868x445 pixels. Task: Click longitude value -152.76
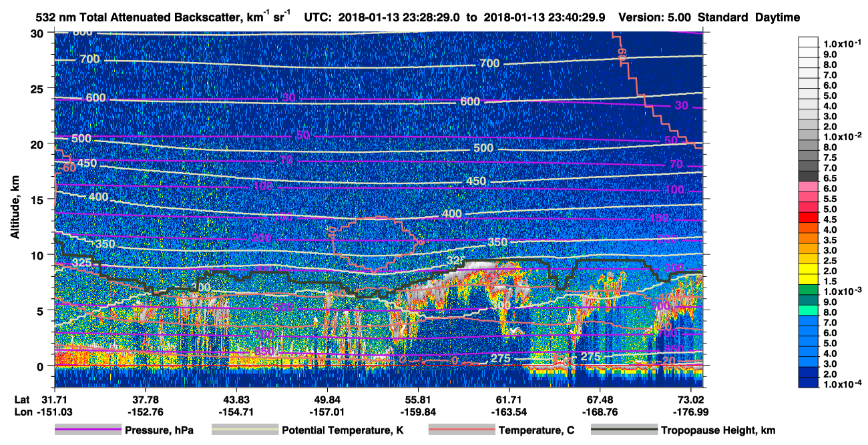[145, 412]
